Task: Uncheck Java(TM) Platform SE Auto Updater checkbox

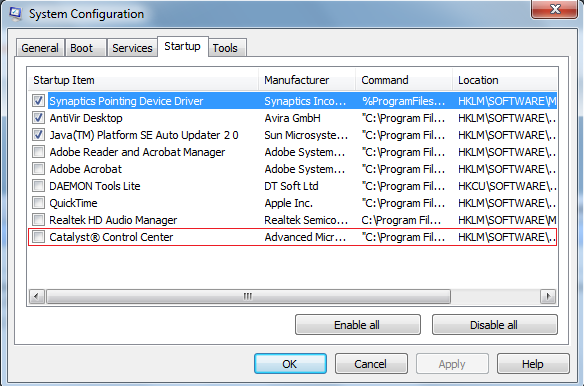Action: pyautogui.click(x=38, y=135)
